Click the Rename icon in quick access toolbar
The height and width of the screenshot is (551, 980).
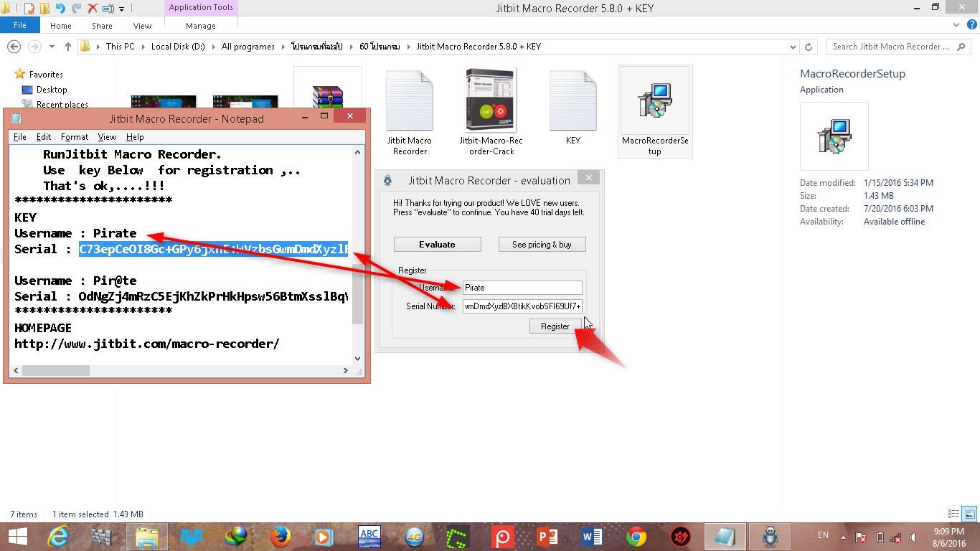coord(108,9)
